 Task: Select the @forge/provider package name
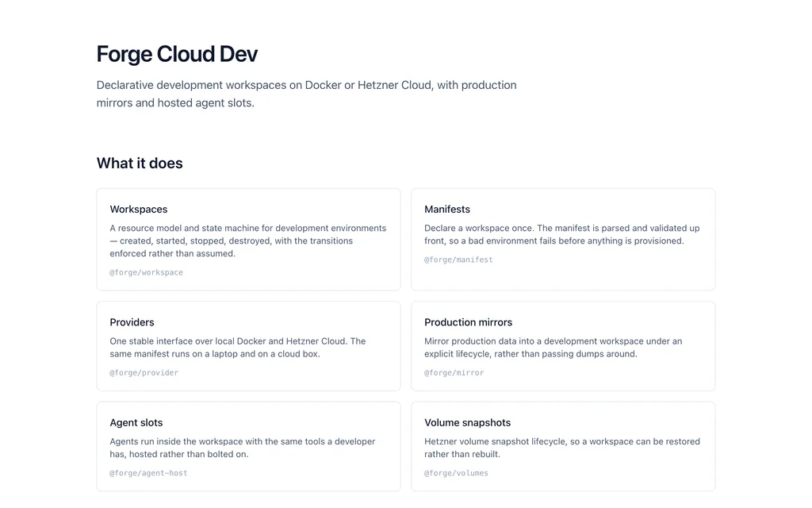tap(144, 373)
